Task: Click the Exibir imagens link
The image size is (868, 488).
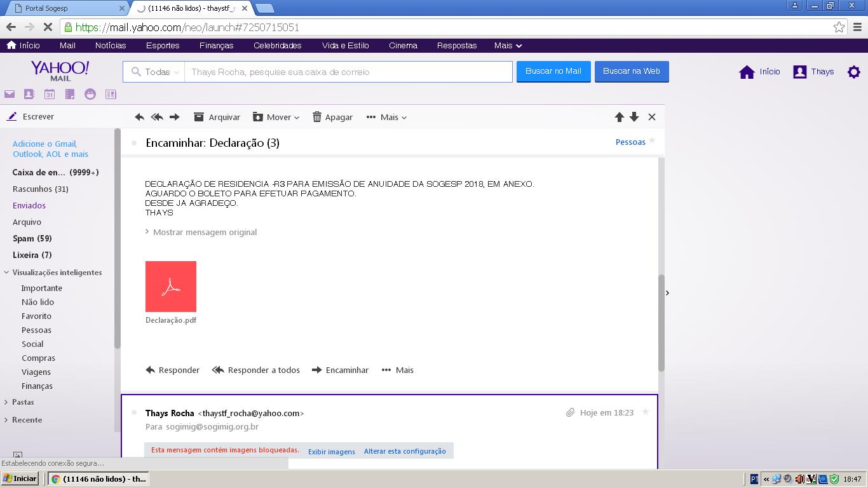Action: 331,451
